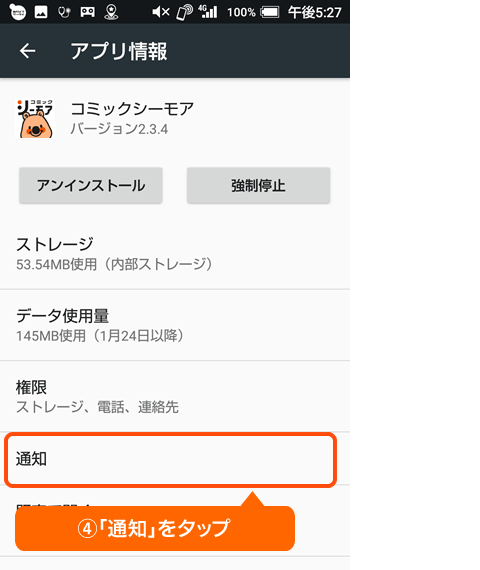Tap the 4G signal strength icon
The height and width of the screenshot is (570, 480).
(x=208, y=12)
